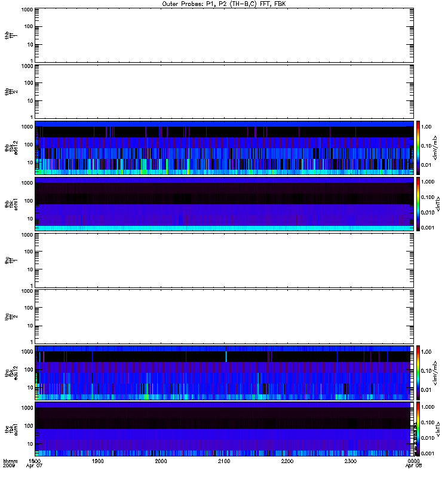Click the thc fbk edc12 spectrogram panel
448x478 pixels.
(224, 373)
